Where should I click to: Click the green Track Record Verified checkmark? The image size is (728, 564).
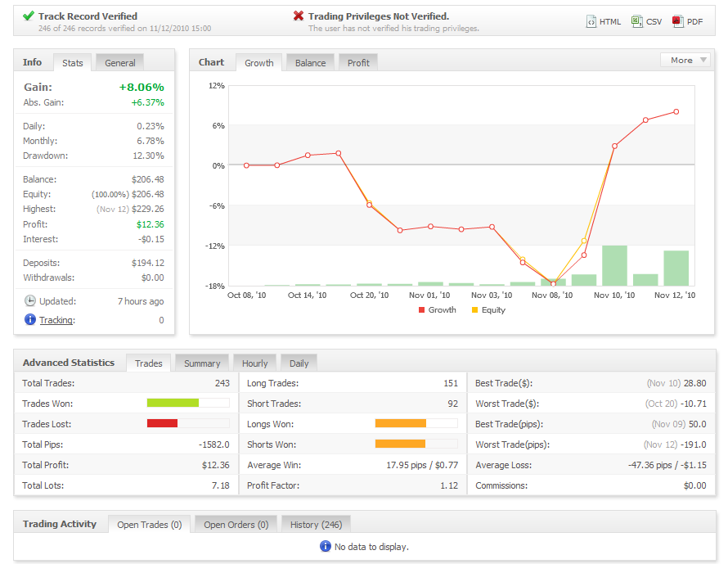tap(28, 16)
